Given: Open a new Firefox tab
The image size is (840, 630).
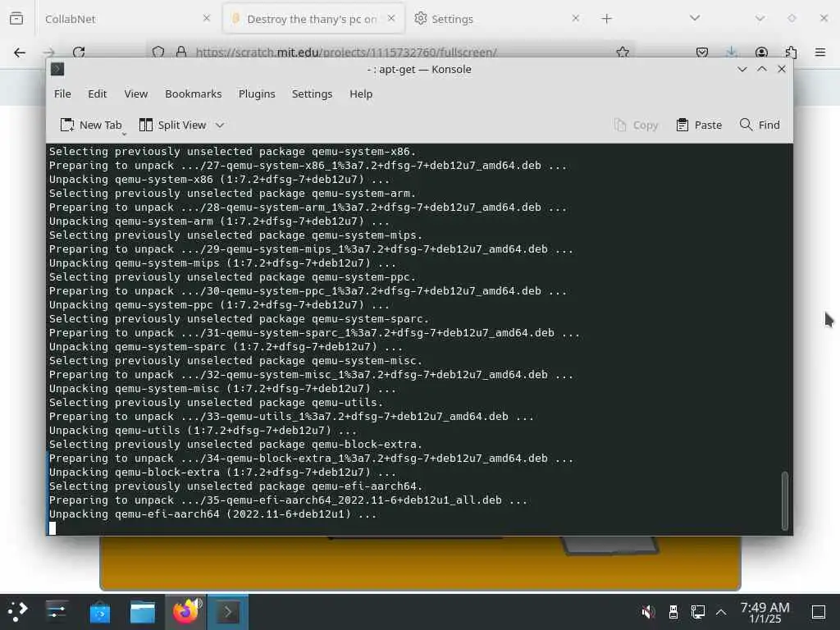Looking at the screenshot, I should pyautogui.click(x=606, y=19).
